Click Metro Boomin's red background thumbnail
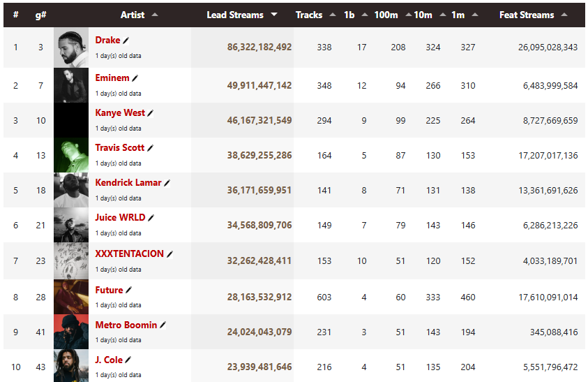Screen dimensions: 588x382 pyautogui.click(x=71, y=332)
